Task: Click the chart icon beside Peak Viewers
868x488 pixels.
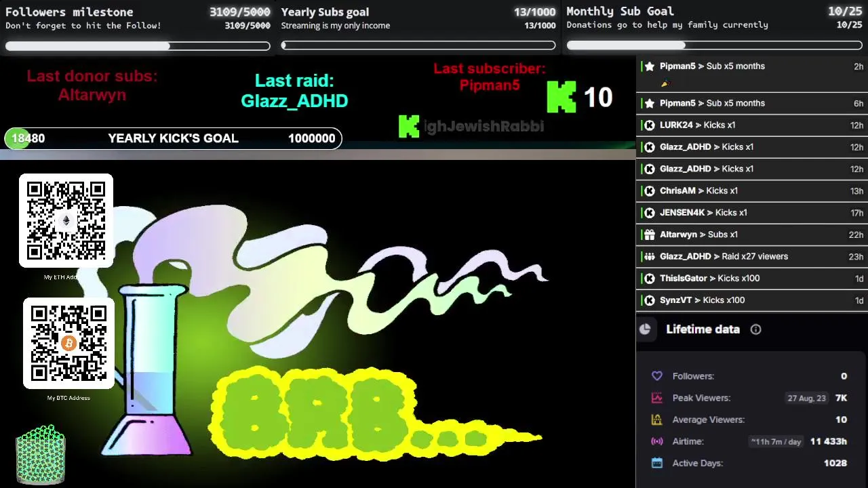Action: (x=656, y=398)
